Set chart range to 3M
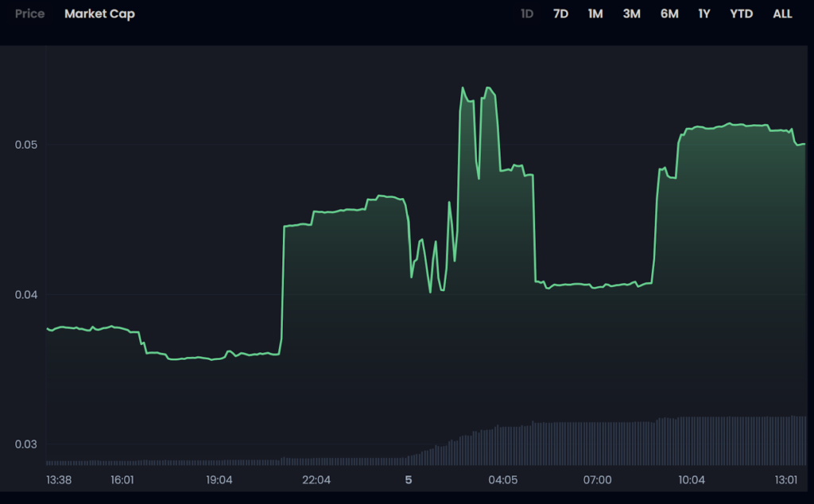This screenshot has height=504, width=814. coord(631,14)
